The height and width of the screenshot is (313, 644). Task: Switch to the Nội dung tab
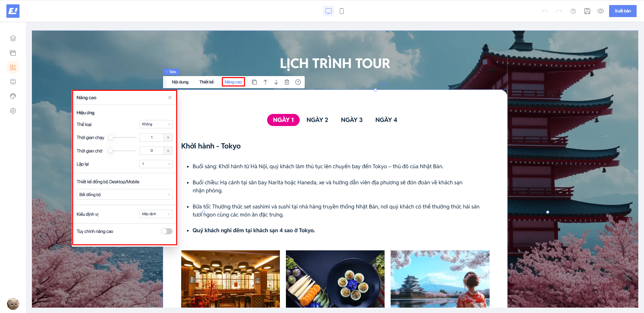180,82
